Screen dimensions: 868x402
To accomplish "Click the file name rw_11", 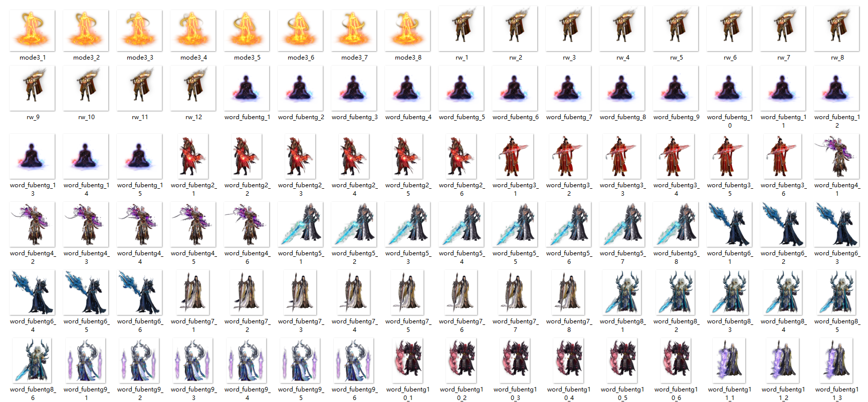I will click(x=140, y=117).
